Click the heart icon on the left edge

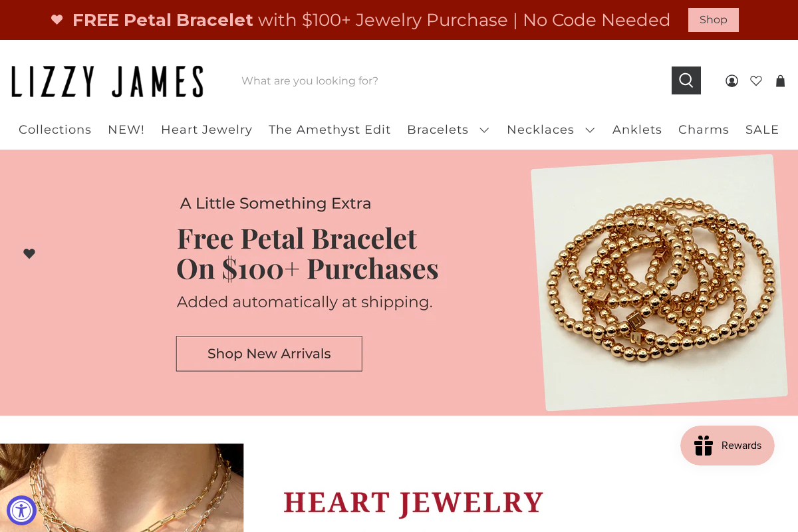29,253
